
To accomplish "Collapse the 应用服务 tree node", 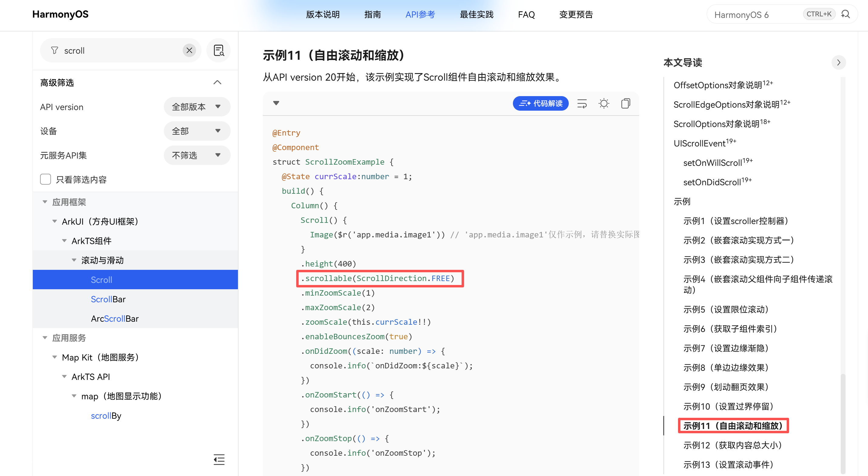I will click(x=45, y=338).
